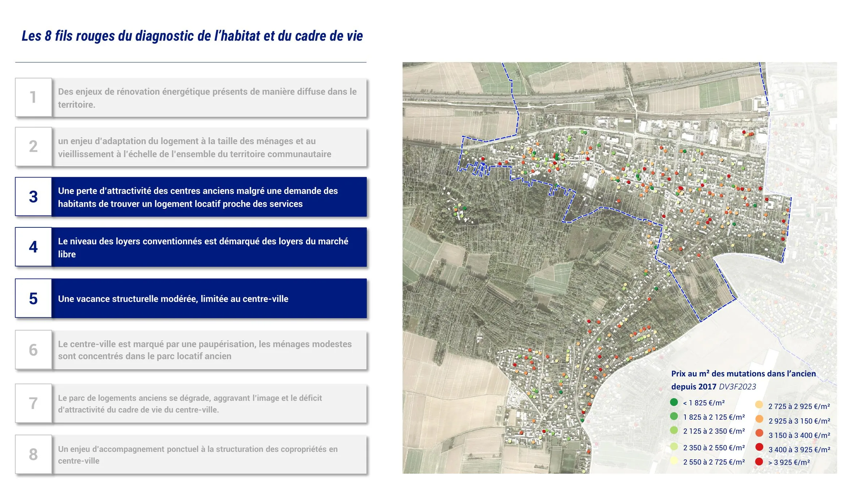
Task: Click item 3 text on perte d'attractivité
Action: tap(198, 197)
